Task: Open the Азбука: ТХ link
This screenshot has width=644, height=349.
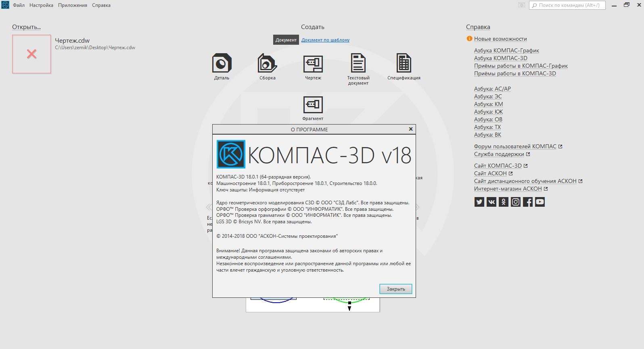Action: point(487,127)
